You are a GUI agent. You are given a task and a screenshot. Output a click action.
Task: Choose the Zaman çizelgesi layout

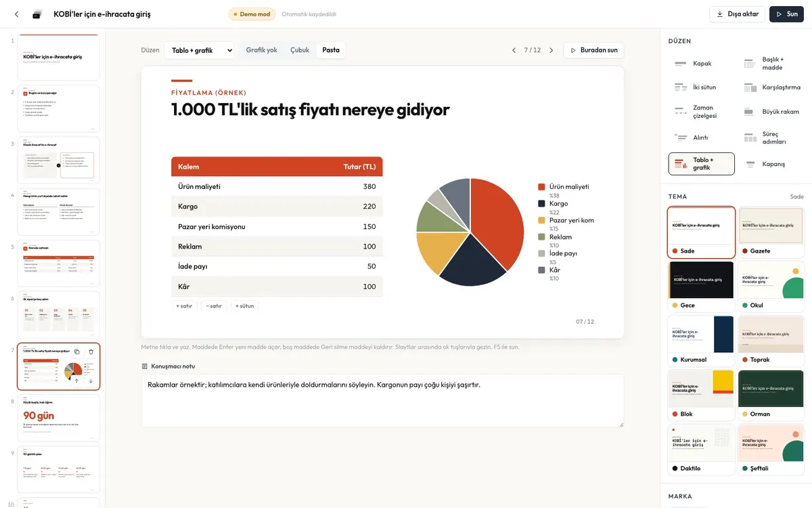pyautogui.click(x=701, y=112)
